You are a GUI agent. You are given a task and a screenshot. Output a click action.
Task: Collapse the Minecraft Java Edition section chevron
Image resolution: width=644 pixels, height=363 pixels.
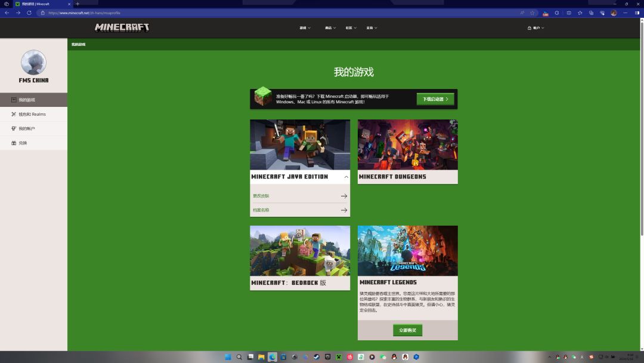pyautogui.click(x=346, y=177)
